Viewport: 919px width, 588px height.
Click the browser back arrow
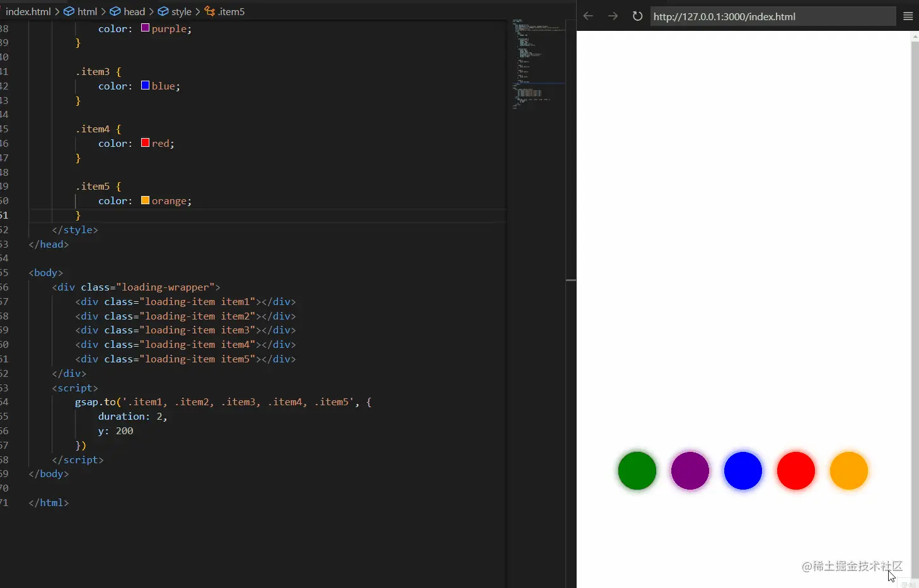[x=588, y=16]
